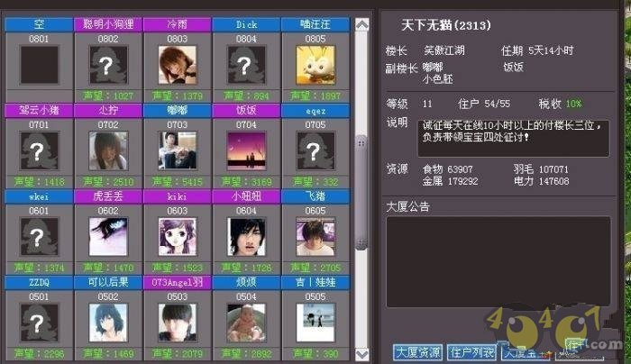631x364 pixels.
Task: Click the 大厦资源 button
Action: pyautogui.click(x=417, y=352)
